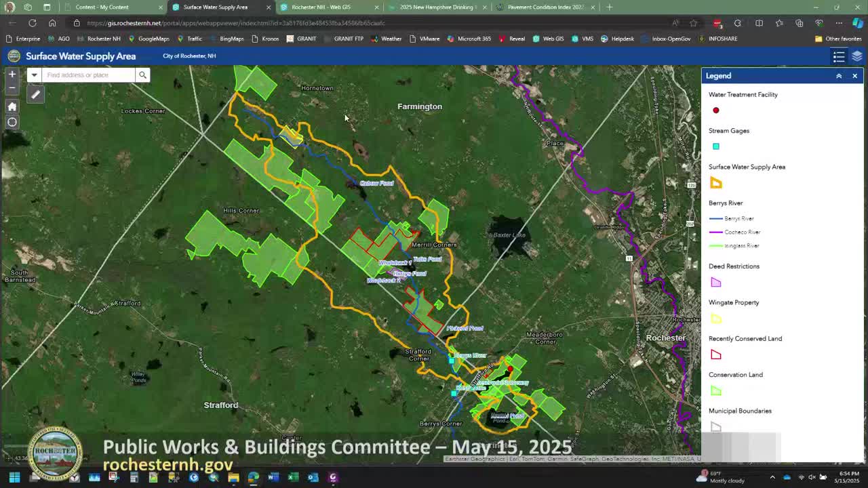The width and height of the screenshot is (868, 488).
Task: Click the search magnifier button
Action: [142, 75]
